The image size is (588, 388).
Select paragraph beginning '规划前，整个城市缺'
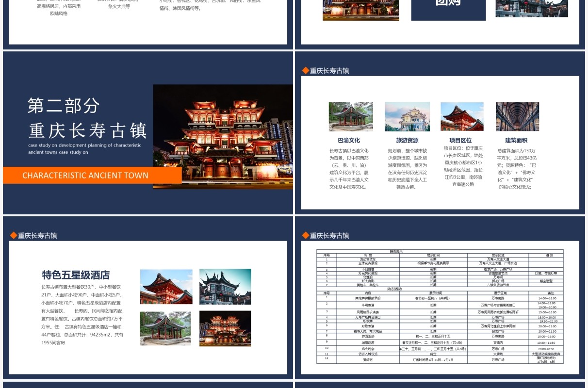click(408, 169)
